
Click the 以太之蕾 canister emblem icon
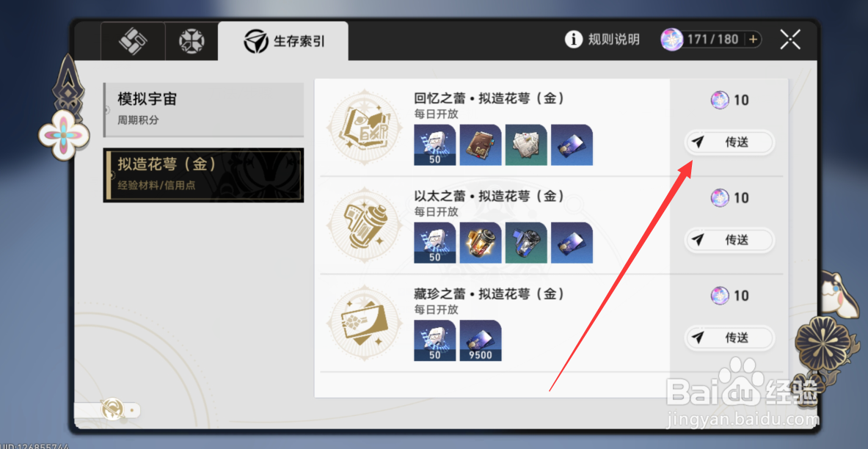tap(363, 224)
